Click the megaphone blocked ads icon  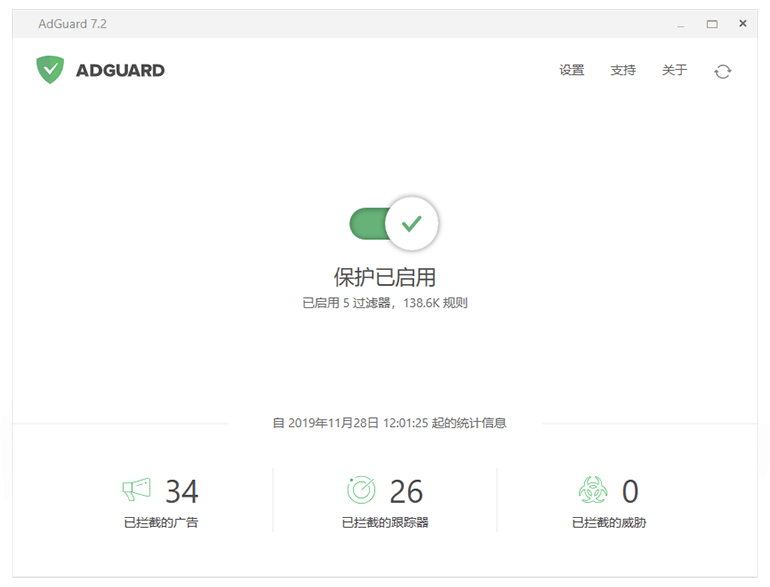pos(137,490)
